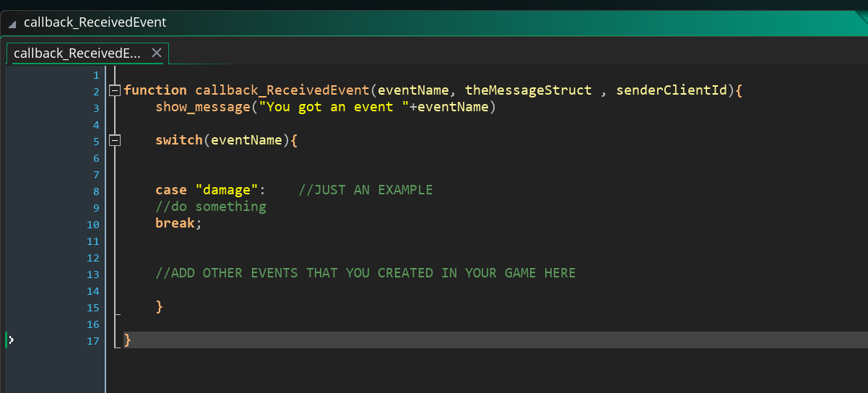Click line number 1 in the gutter
This screenshot has height=393, width=868.
click(95, 75)
